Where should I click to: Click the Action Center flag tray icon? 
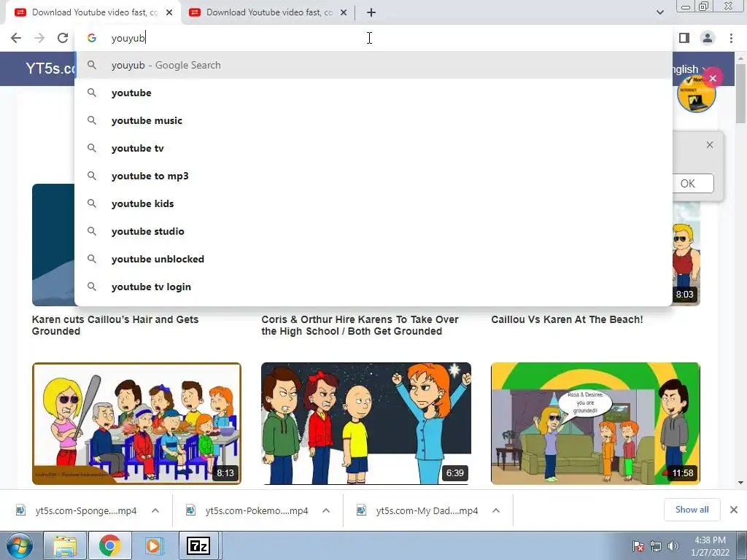coord(638,546)
